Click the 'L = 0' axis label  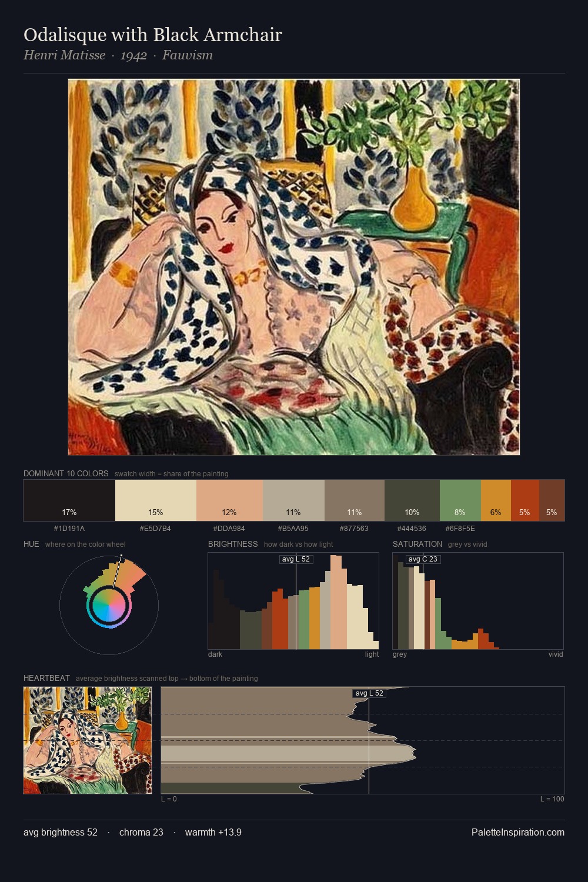(x=169, y=799)
